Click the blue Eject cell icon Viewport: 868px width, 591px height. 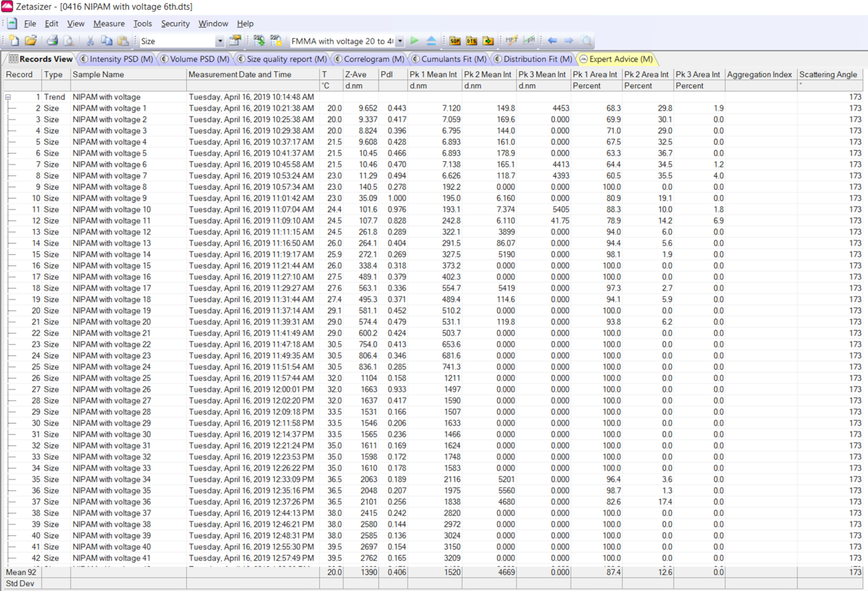432,41
